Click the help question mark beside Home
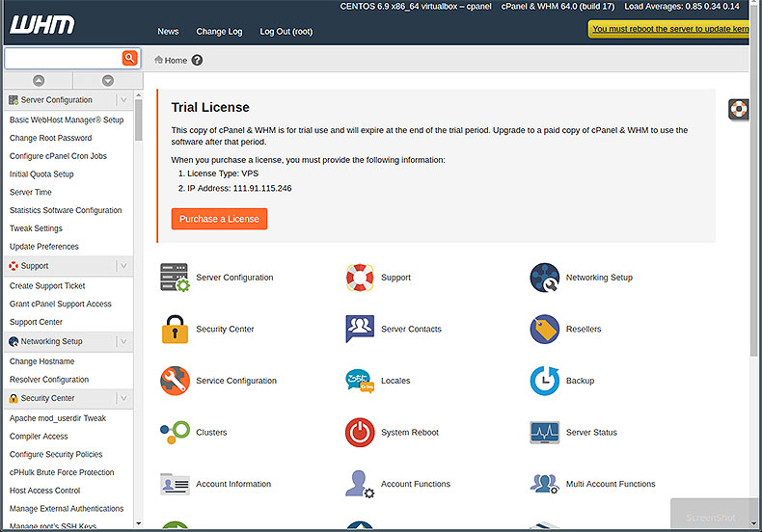 coord(198,60)
